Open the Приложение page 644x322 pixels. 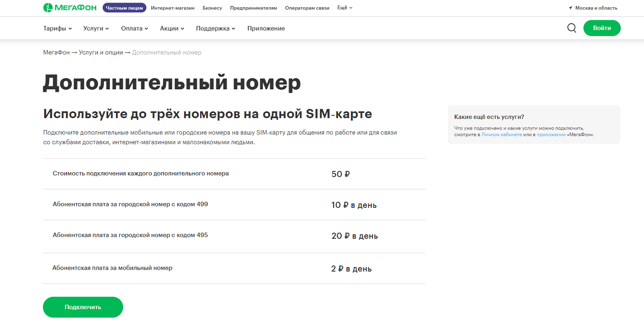pyautogui.click(x=266, y=28)
